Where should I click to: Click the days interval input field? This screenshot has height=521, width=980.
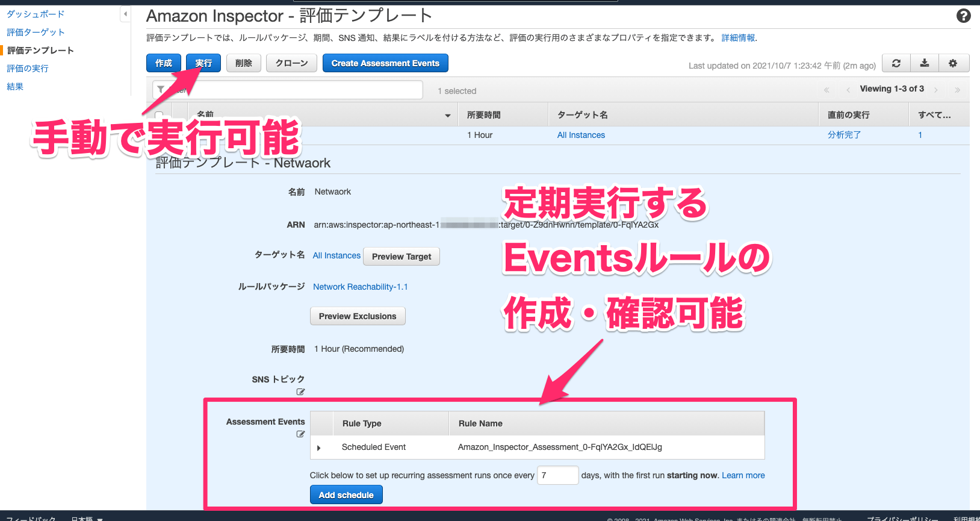coord(557,475)
